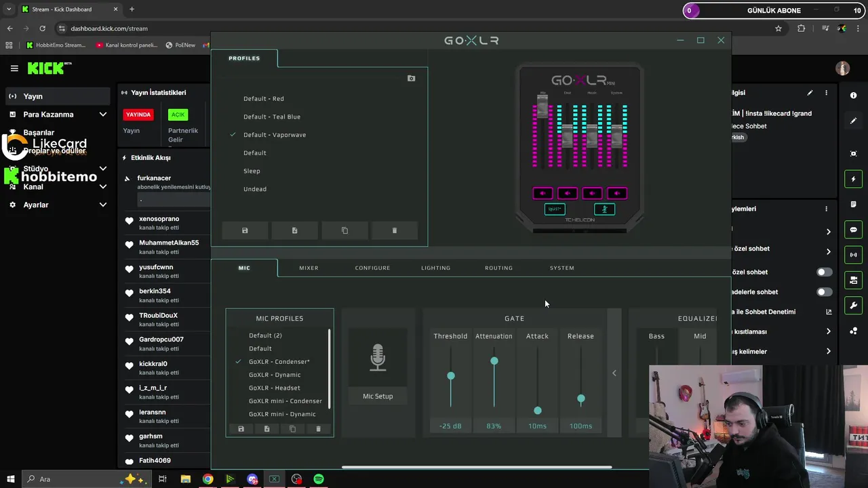868x488 pixels.
Task: Open info icon in Kick right toolbar
Action: [853, 96]
